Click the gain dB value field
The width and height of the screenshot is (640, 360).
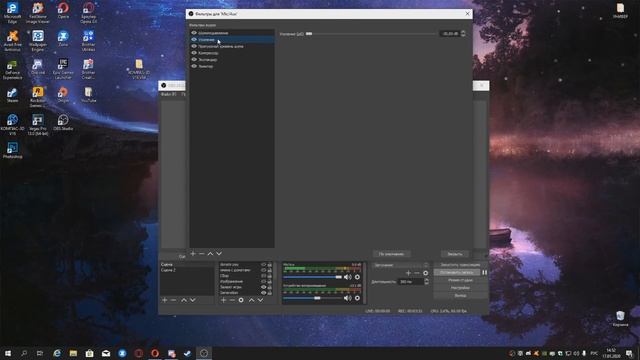point(449,33)
